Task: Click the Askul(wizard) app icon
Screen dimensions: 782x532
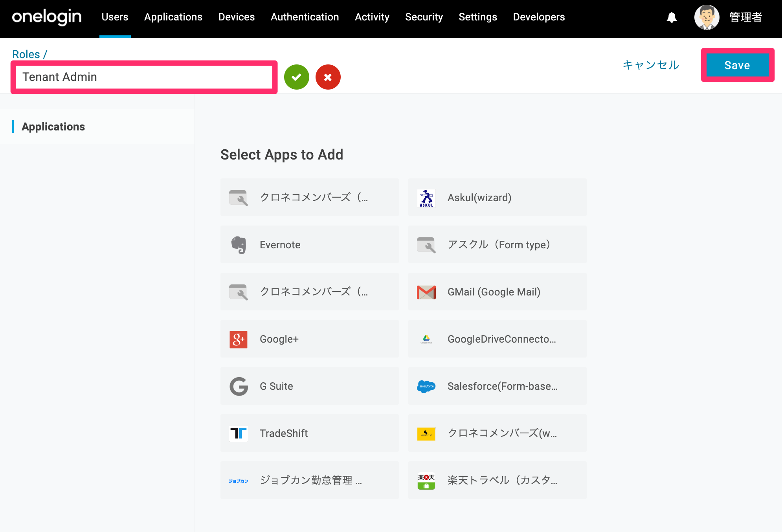Action: point(426,198)
